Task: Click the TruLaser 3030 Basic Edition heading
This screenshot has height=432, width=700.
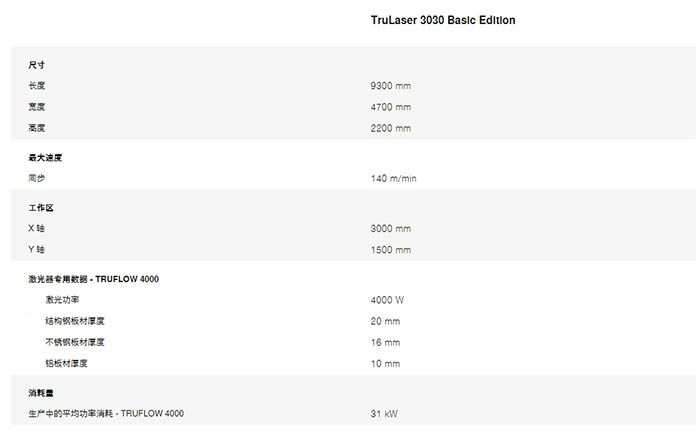Action: click(x=442, y=20)
